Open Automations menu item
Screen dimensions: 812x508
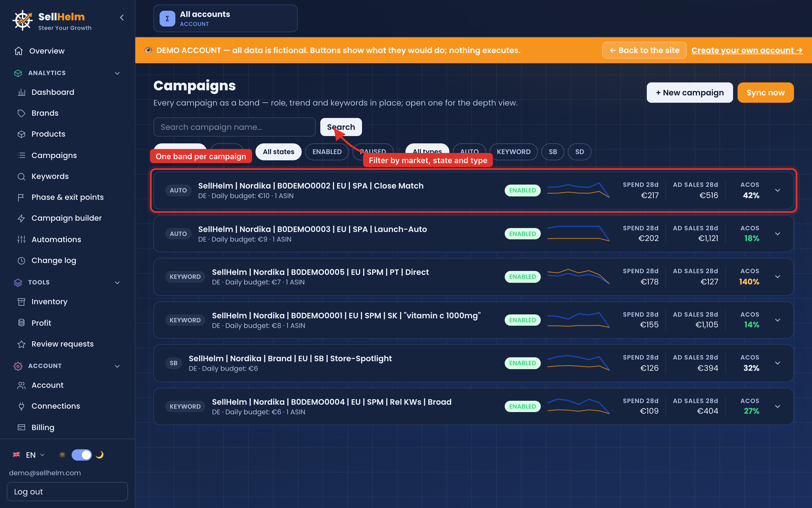point(56,240)
